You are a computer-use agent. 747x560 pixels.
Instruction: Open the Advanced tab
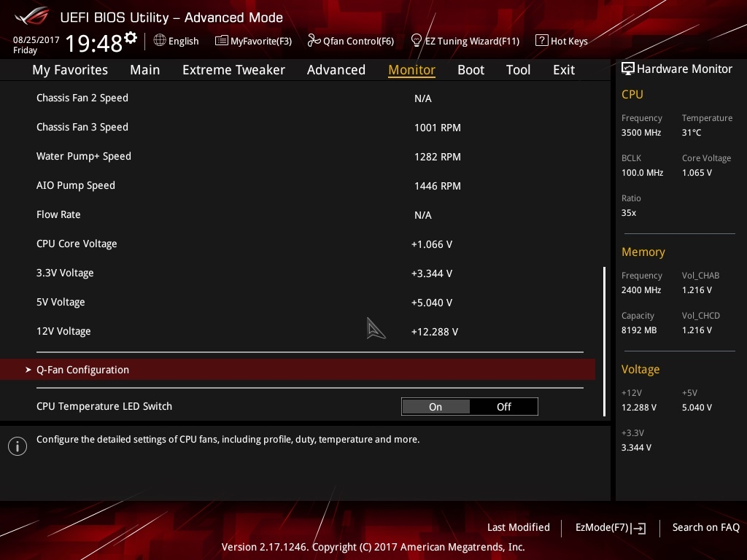336,70
